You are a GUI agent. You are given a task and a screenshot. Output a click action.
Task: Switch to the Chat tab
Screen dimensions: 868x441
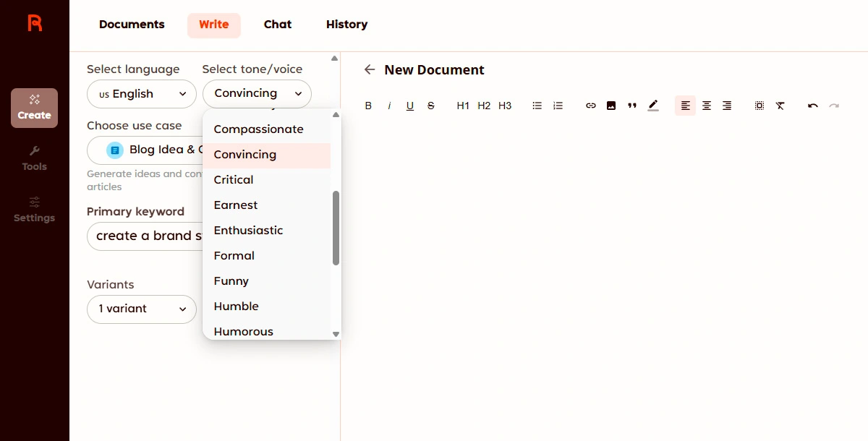278,25
